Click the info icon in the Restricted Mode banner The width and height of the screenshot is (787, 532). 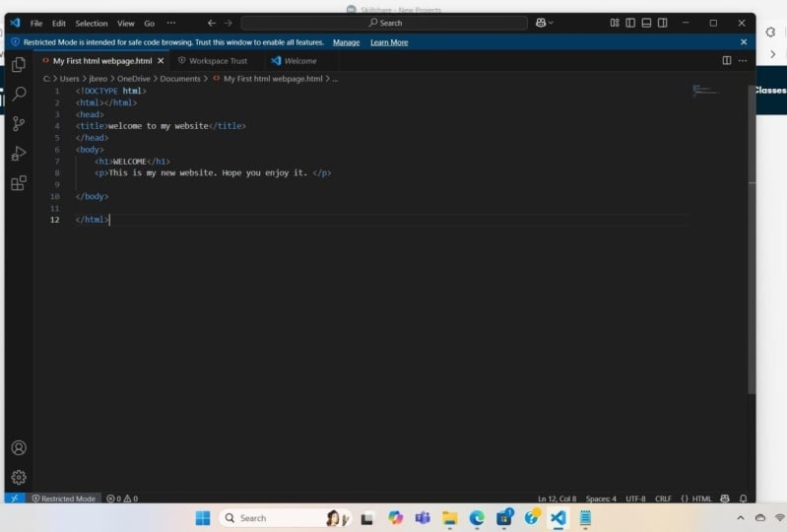point(15,42)
